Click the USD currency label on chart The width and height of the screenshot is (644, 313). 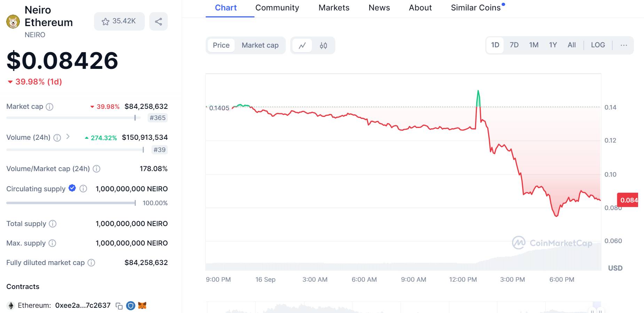(x=615, y=268)
